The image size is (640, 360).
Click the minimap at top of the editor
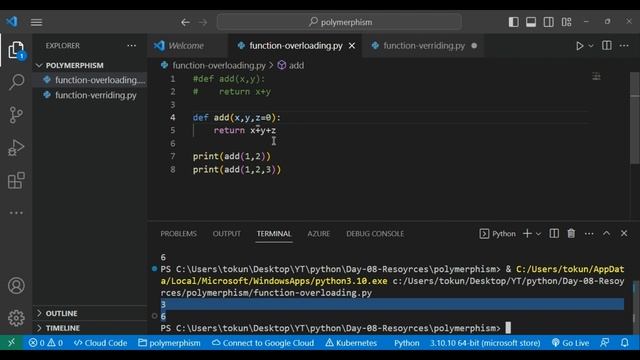coord(596,76)
